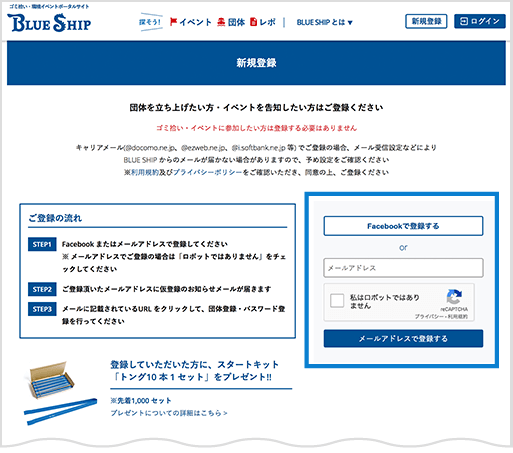Click the red レポ report icon

(x=253, y=22)
